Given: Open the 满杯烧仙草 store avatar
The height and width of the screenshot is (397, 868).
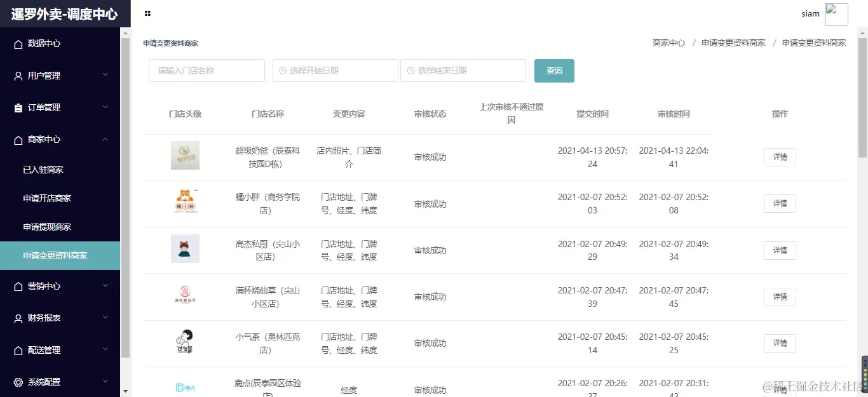Looking at the screenshot, I should click(x=185, y=295).
